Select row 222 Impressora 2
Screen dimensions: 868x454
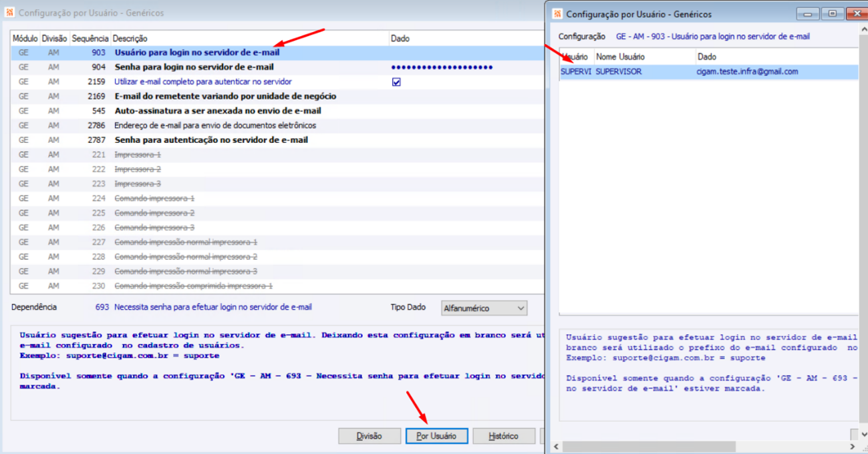tap(278, 169)
